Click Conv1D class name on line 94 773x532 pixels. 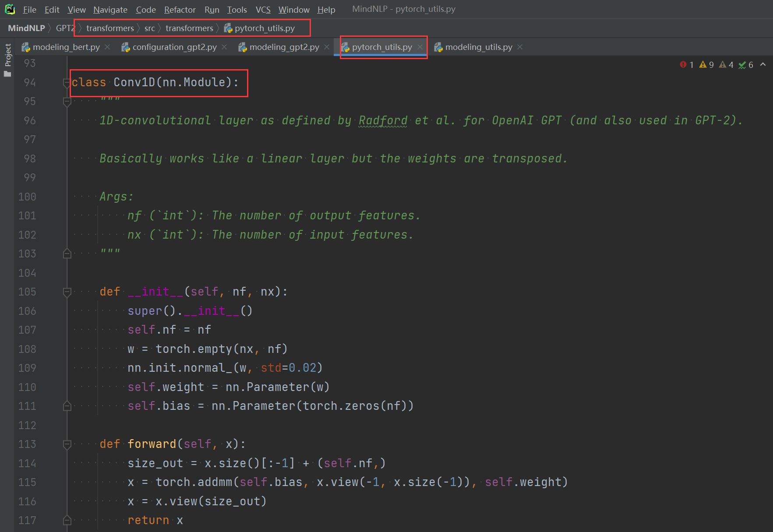point(134,82)
